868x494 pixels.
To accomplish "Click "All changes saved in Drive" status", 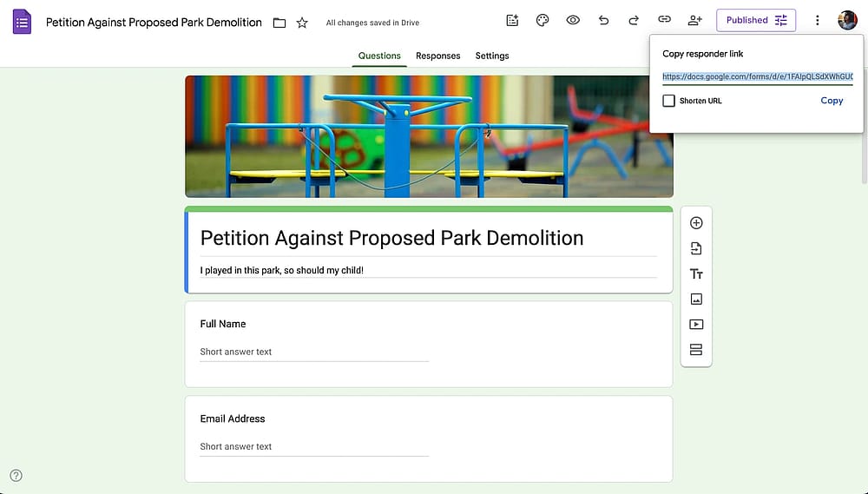I will tap(372, 23).
